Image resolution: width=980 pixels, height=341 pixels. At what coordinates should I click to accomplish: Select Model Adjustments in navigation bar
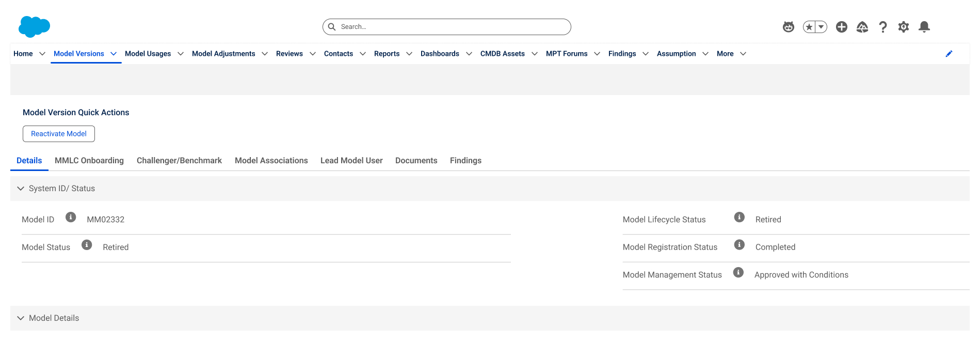(x=223, y=54)
